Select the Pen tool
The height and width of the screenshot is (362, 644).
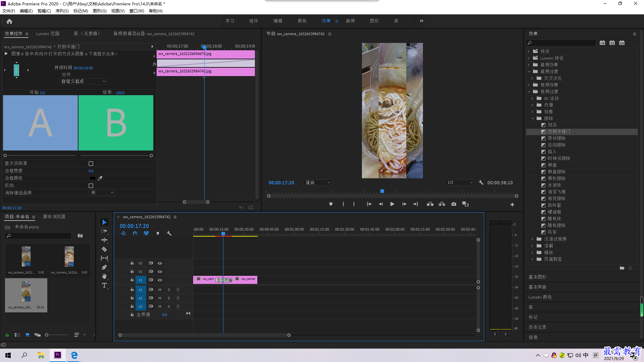(x=104, y=267)
